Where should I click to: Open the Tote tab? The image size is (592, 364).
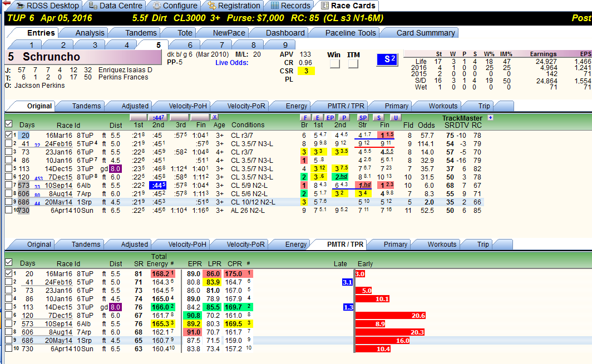click(x=185, y=33)
